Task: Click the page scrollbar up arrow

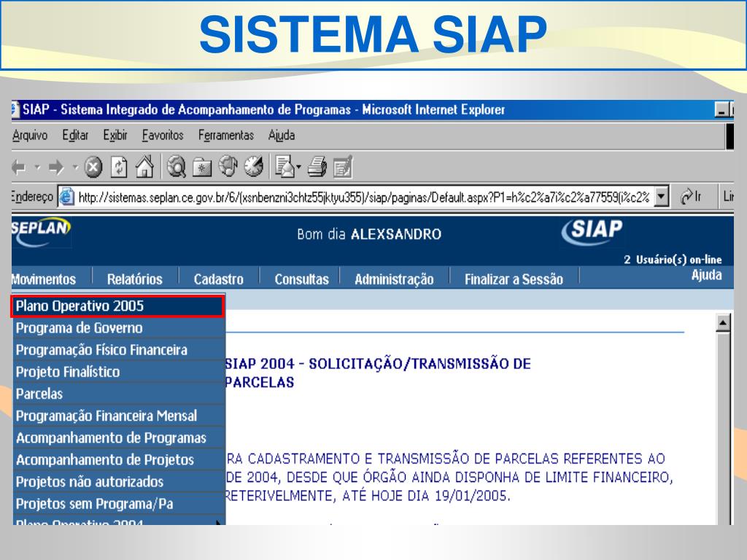Action: pos(723,323)
